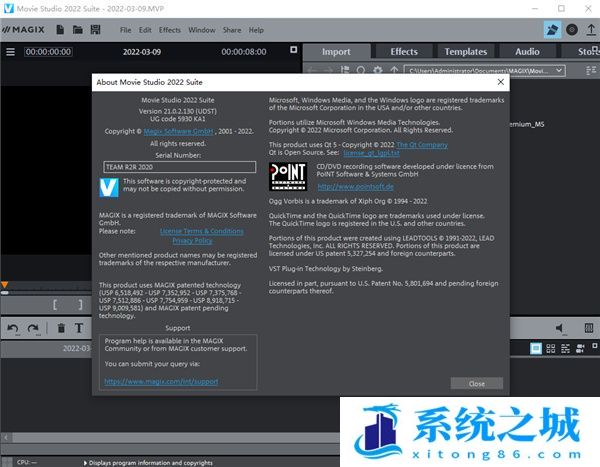Open the Title editor T icon
This screenshot has height=467, width=600.
click(79, 328)
